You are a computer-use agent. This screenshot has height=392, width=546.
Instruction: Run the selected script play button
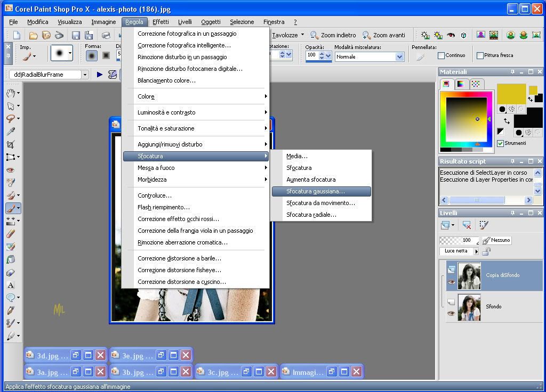tap(100, 75)
